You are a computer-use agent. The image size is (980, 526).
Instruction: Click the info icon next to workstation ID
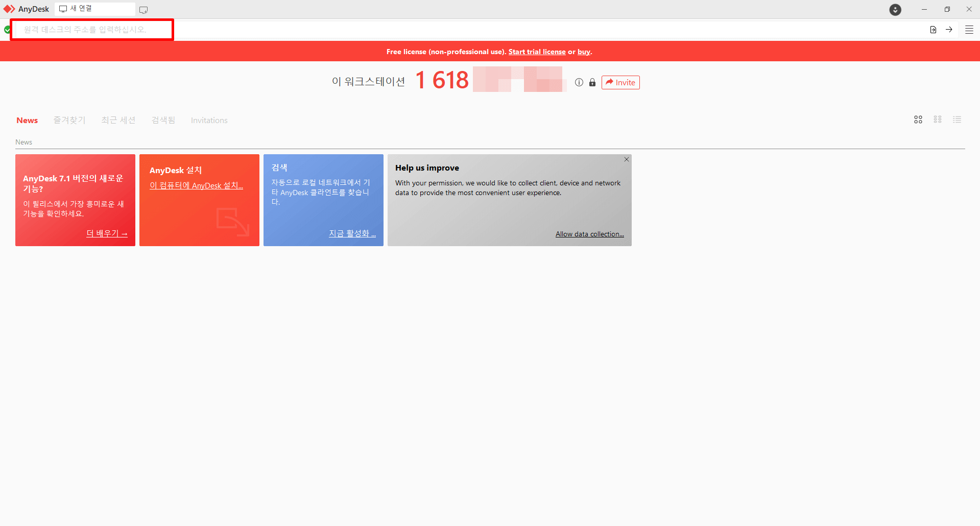(x=579, y=82)
